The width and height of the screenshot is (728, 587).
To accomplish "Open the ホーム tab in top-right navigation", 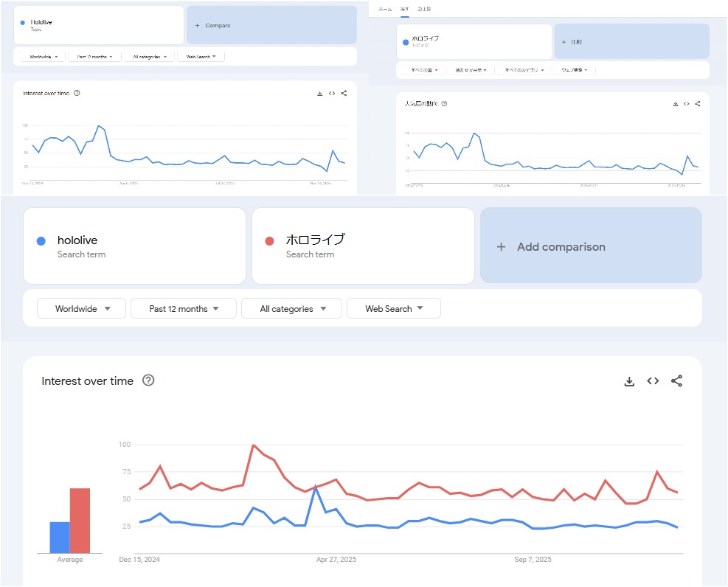I will 385,10.
